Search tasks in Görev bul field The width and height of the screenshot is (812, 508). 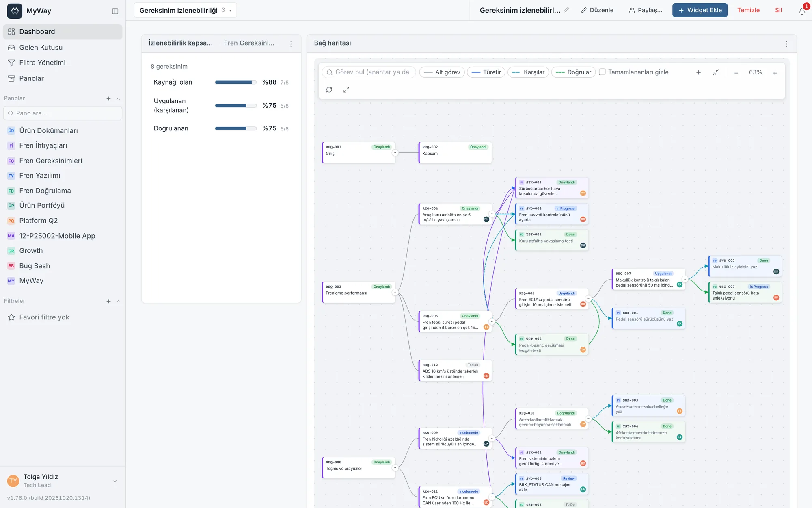coord(369,72)
